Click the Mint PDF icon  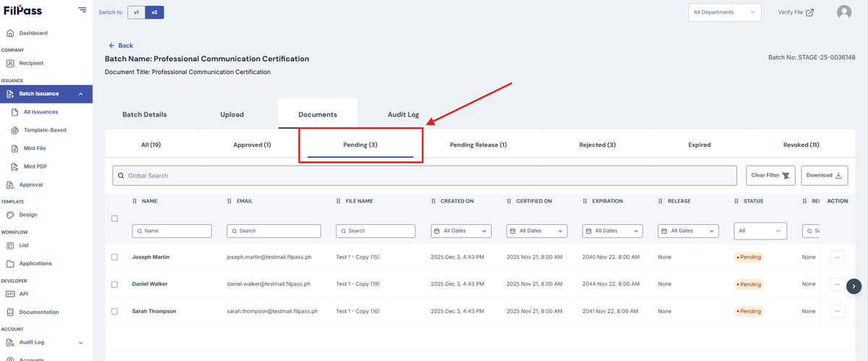tap(16, 166)
